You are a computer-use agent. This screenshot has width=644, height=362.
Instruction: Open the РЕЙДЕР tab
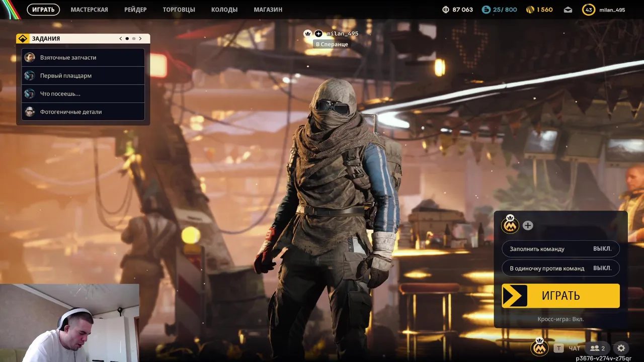pos(135,10)
